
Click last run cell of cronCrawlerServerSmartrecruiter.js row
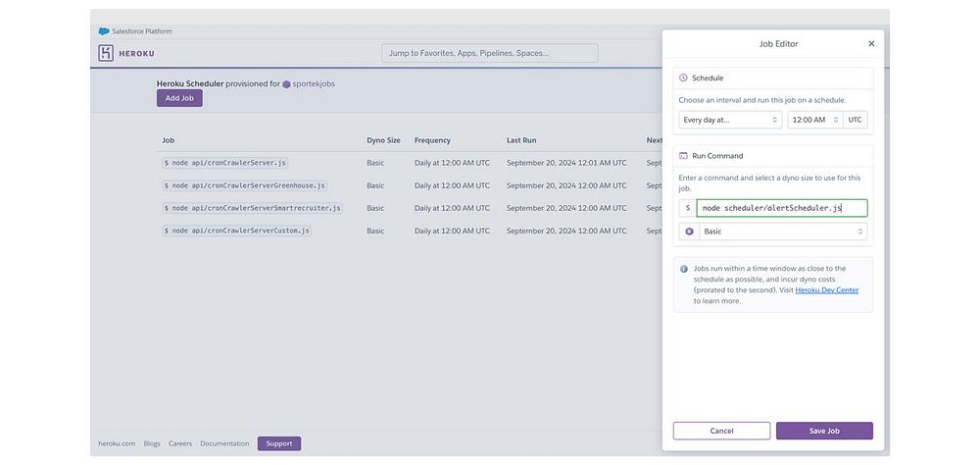(566, 208)
